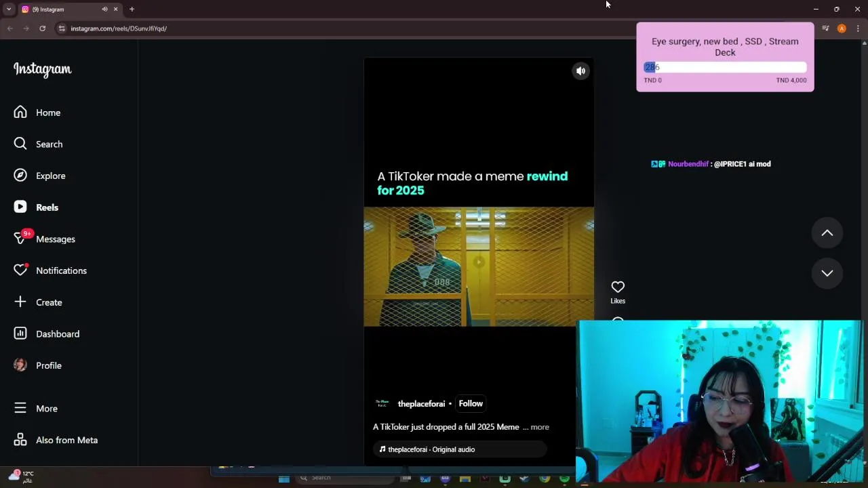View site information icon in address bar
Image resolution: width=868 pixels, height=488 pixels.
pos(62,28)
